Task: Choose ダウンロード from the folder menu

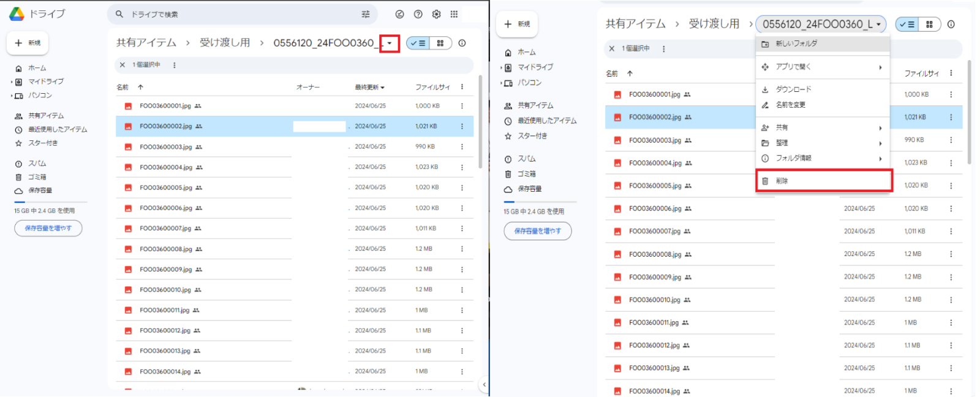Action: (x=823, y=89)
